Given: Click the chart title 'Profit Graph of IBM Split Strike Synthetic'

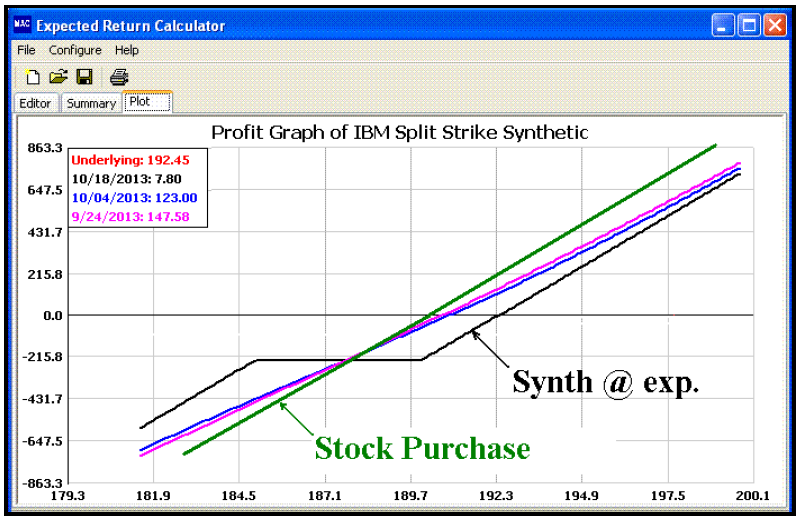Looking at the screenshot, I should (x=400, y=133).
